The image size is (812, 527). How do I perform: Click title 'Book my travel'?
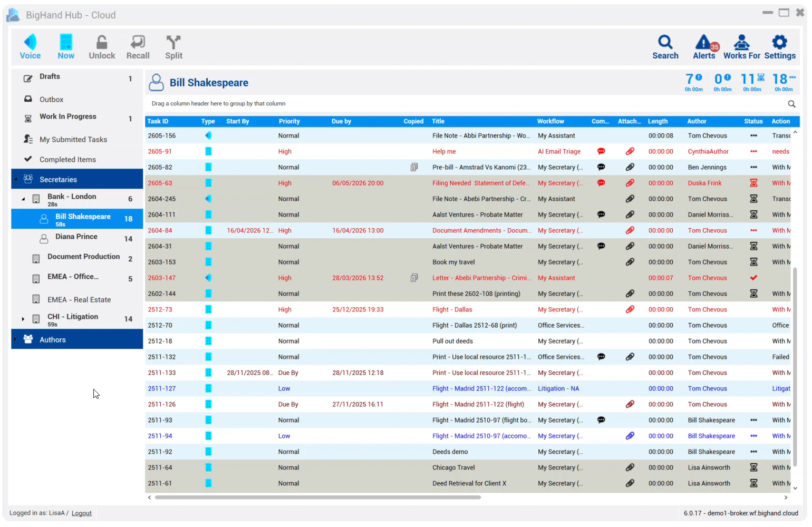point(453,262)
